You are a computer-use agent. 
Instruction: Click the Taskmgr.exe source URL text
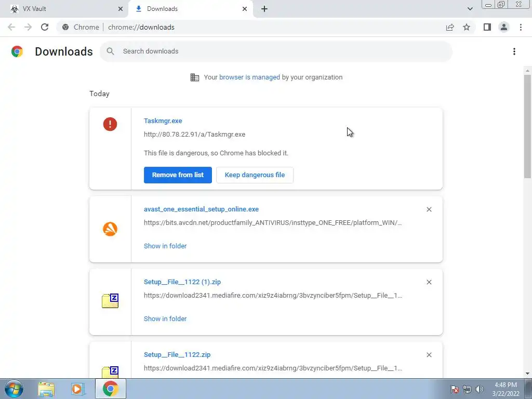click(194, 135)
